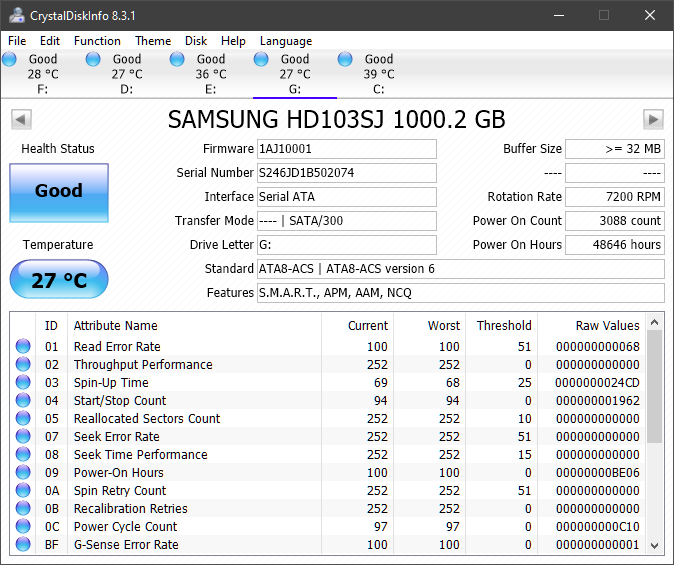Click the Interface field Serial ATA
This screenshot has height=565, width=674.
pyautogui.click(x=347, y=197)
